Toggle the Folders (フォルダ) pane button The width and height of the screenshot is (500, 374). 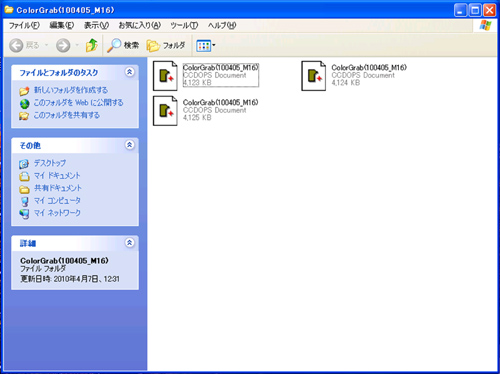[x=166, y=45]
